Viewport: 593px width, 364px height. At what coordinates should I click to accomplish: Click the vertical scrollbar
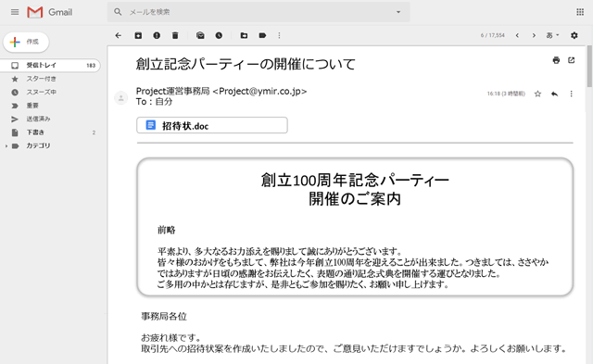coord(589,66)
